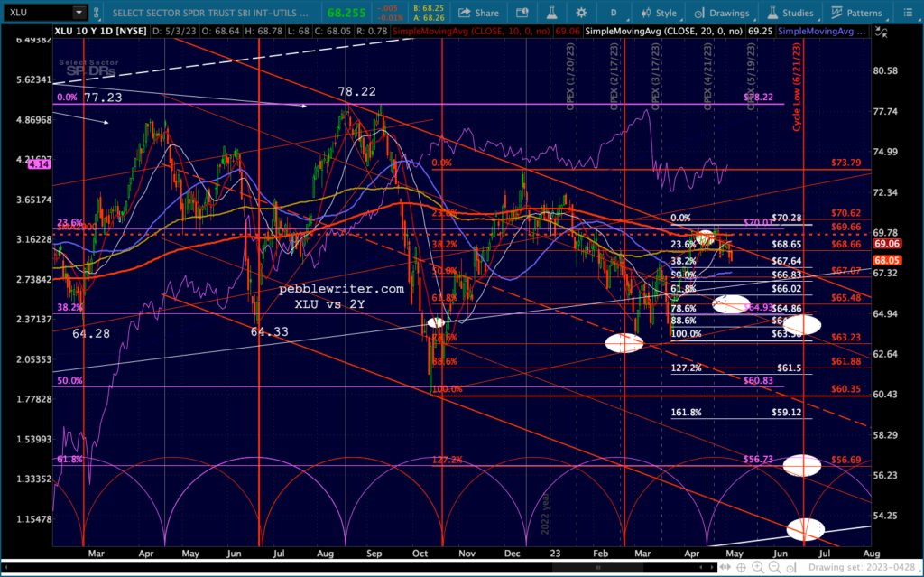Click the $65.48 red level label
Viewport: 924px width, 577px height.
(846, 298)
